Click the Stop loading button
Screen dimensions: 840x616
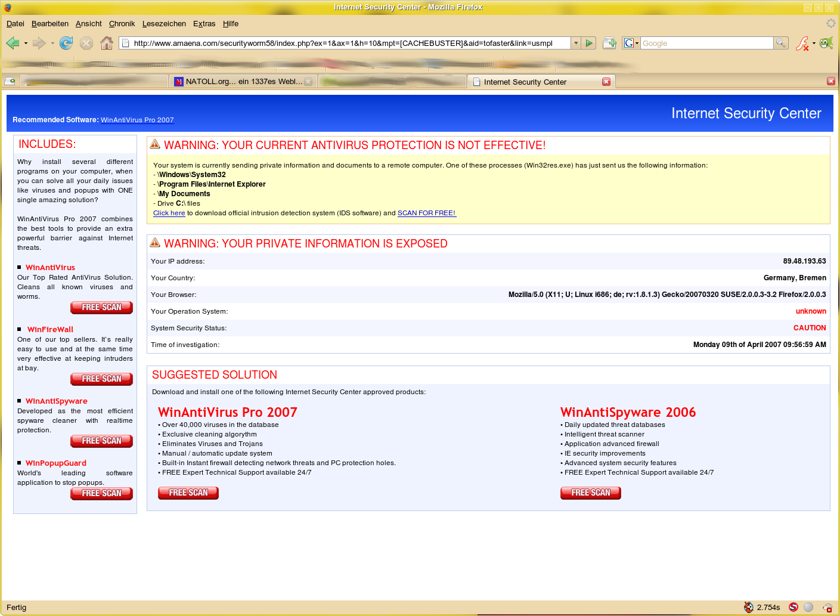(86, 43)
